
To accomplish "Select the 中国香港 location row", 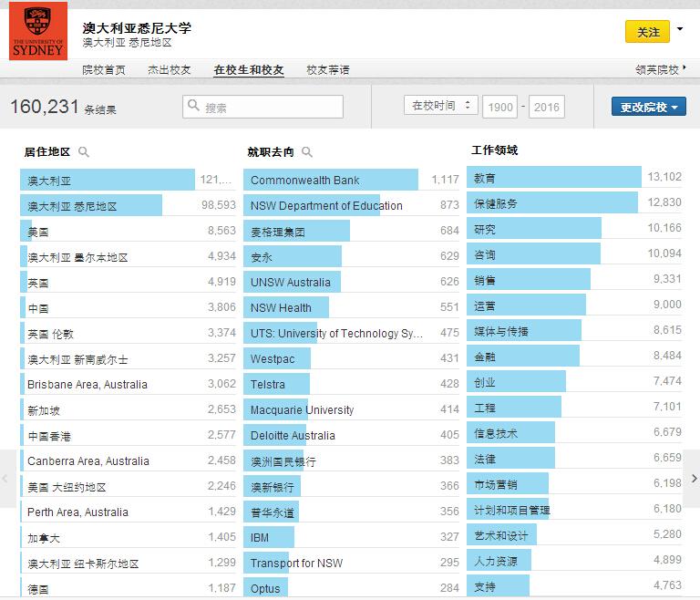I will [128, 435].
